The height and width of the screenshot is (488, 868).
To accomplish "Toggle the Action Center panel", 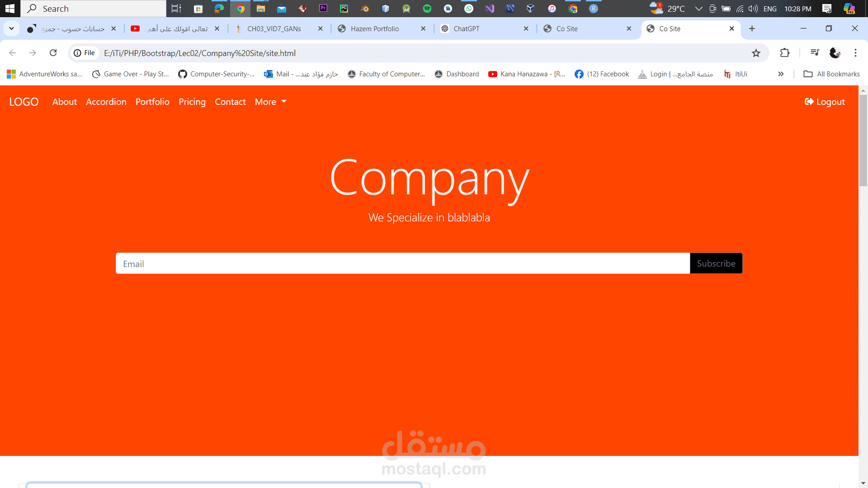I will click(827, 8).
